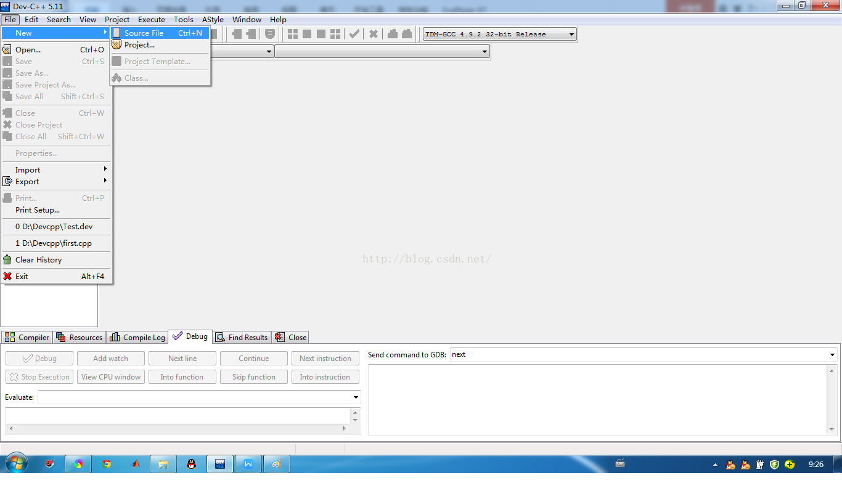Open the TDM-GCC compiler set dropdown
This screenshot has width=842, height=504.
[571, 35]
